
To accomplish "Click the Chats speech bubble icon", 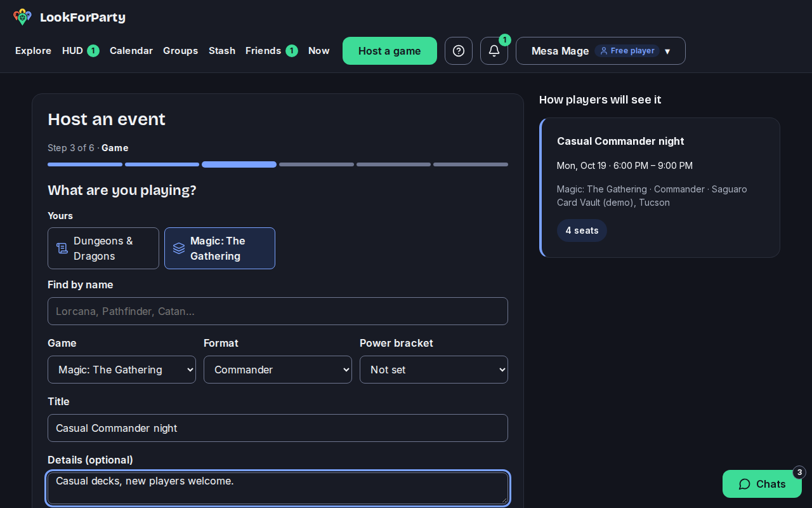I will (x=745, y=484).
